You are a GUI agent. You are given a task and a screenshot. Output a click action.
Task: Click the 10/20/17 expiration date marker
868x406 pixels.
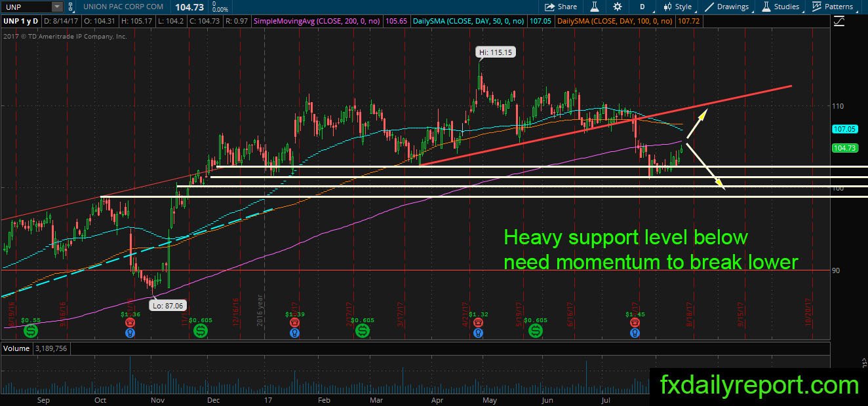click(x=809, y=312)
